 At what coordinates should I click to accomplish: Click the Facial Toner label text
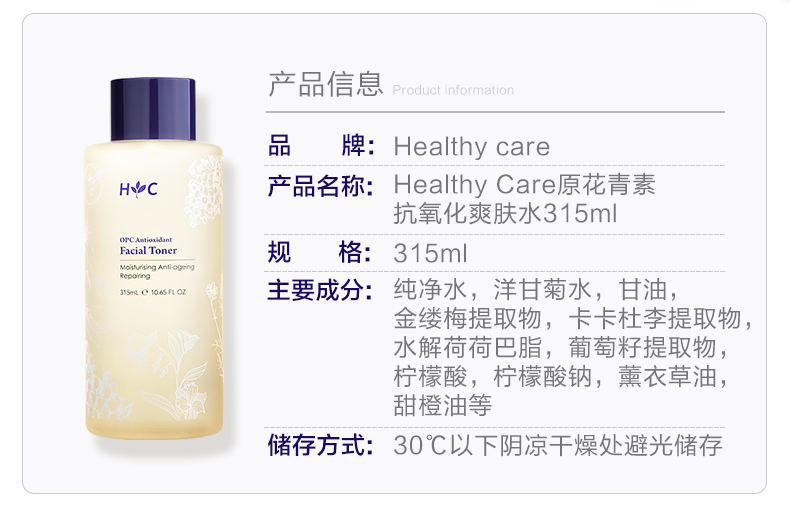(148, 250)
